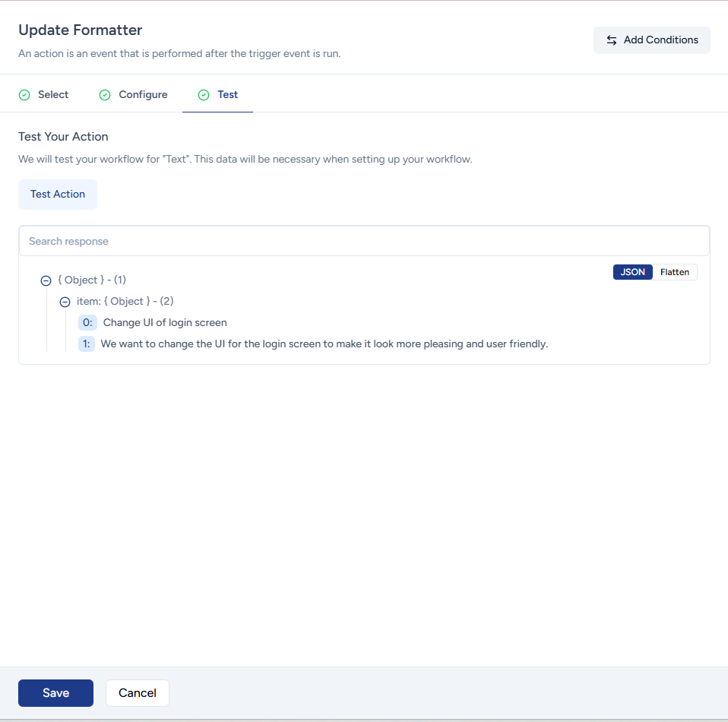
Task: Switch response view to JSON
Action: coord(632,272)
